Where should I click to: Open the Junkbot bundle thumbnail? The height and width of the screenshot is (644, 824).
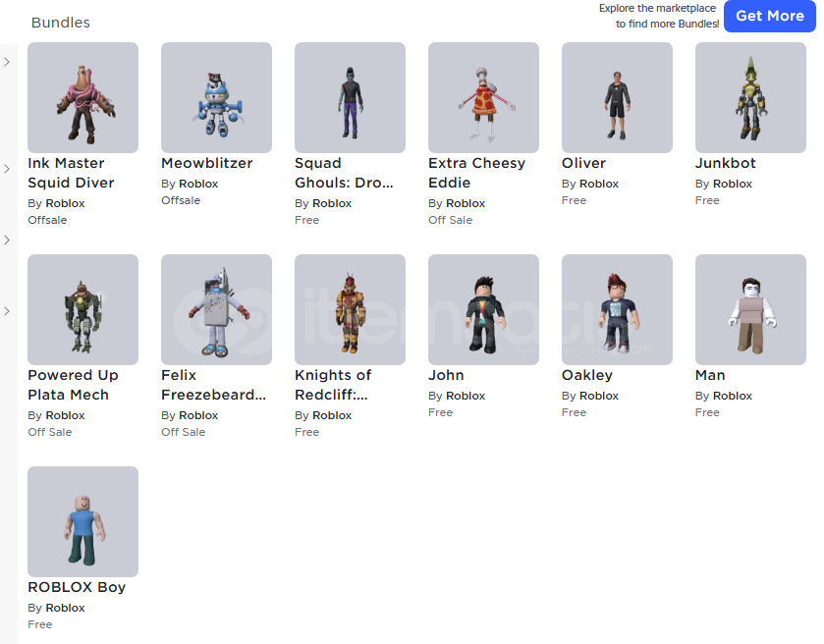pyautogui.click(x=750, y=98)
